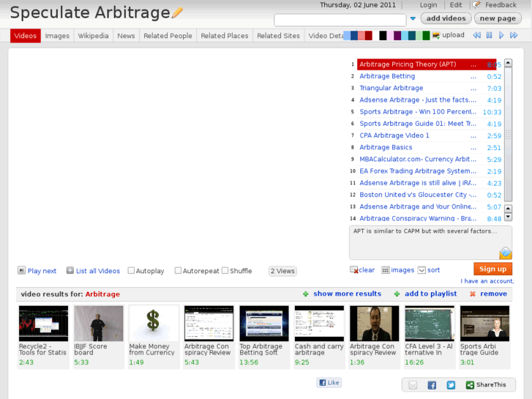532x399 pixels.
Task: Share by email using envelope icon
Action: point(413,385)
